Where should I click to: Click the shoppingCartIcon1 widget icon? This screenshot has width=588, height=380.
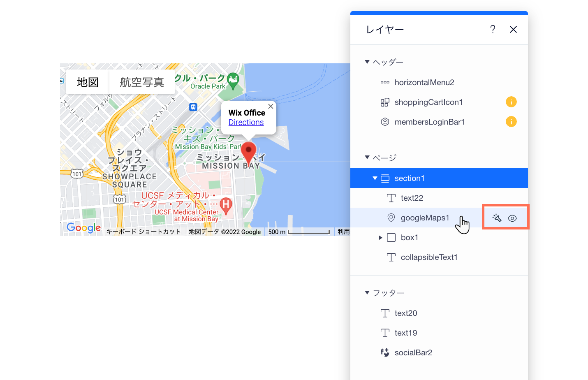point(385,102)
